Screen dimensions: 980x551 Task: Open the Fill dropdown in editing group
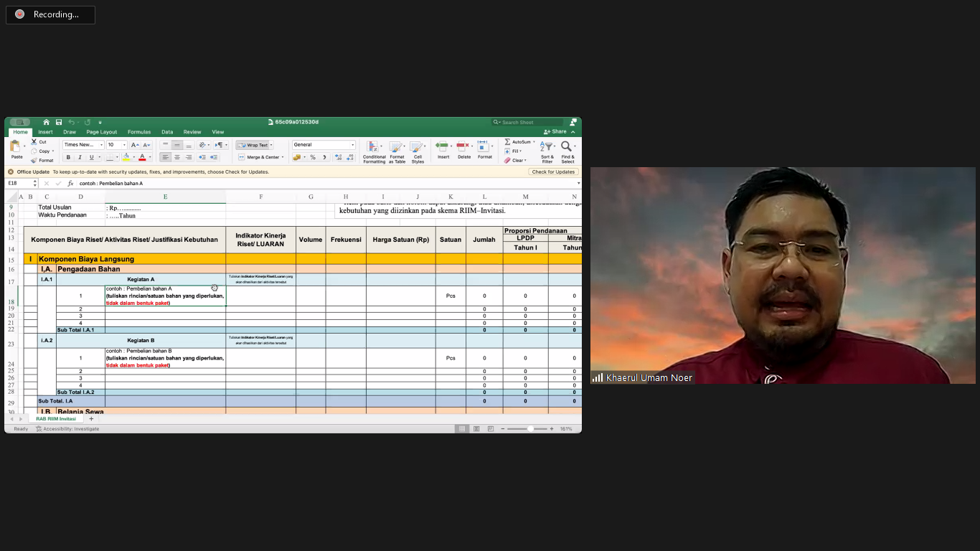click(512, 151)
